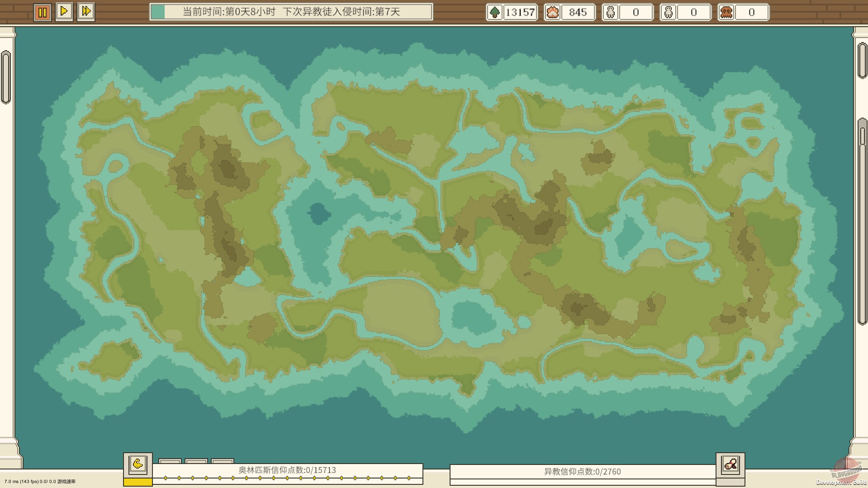Click the brown octopus creature icon
This screenshot has height=488, width=868.
pos(726,12)
